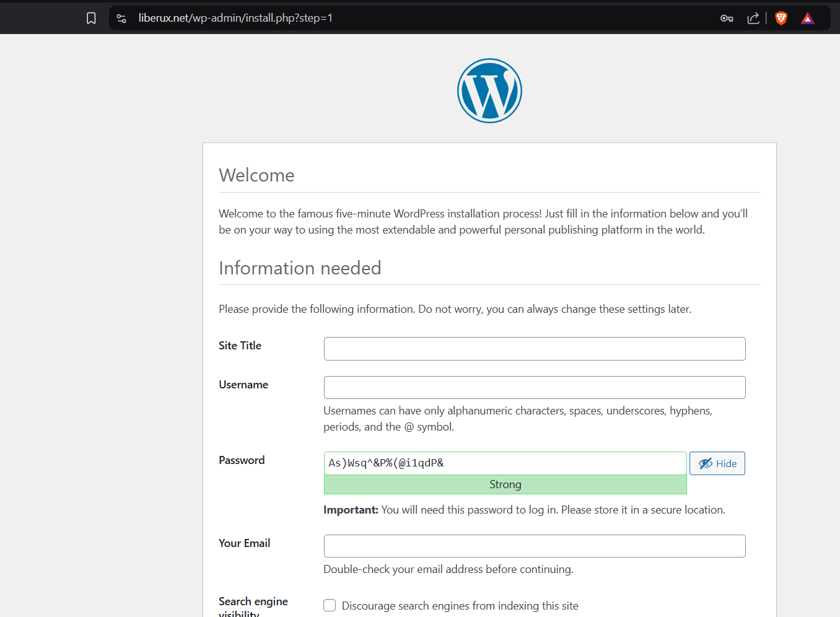840x617 pixels.
Task: Click the Strong password strength indicator
Action: [x=505, y=484]
